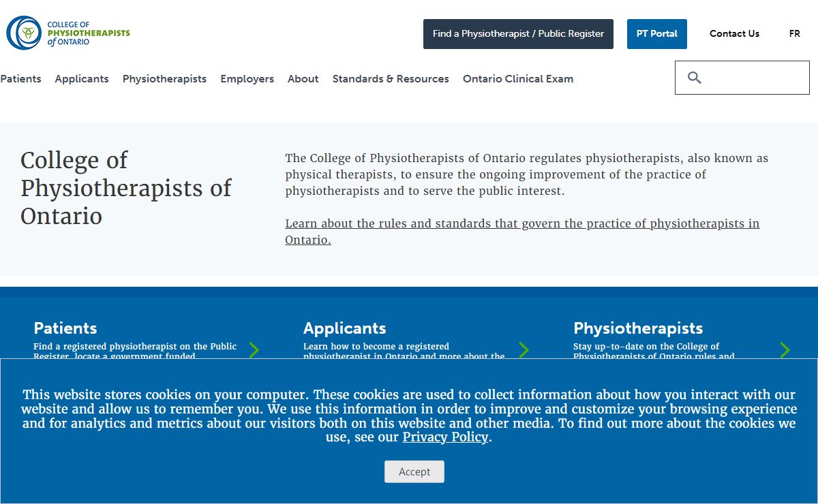Go to Contact Us page

[x=734, y=33]
